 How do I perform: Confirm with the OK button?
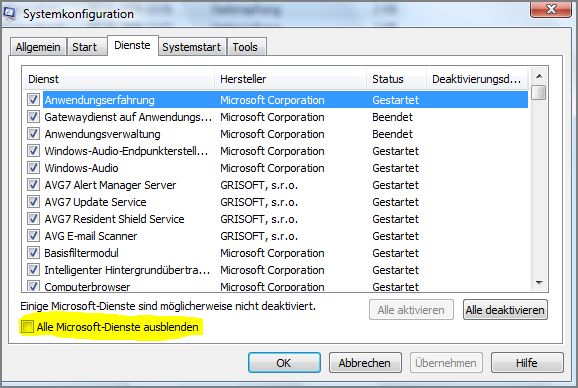point(284,363)
